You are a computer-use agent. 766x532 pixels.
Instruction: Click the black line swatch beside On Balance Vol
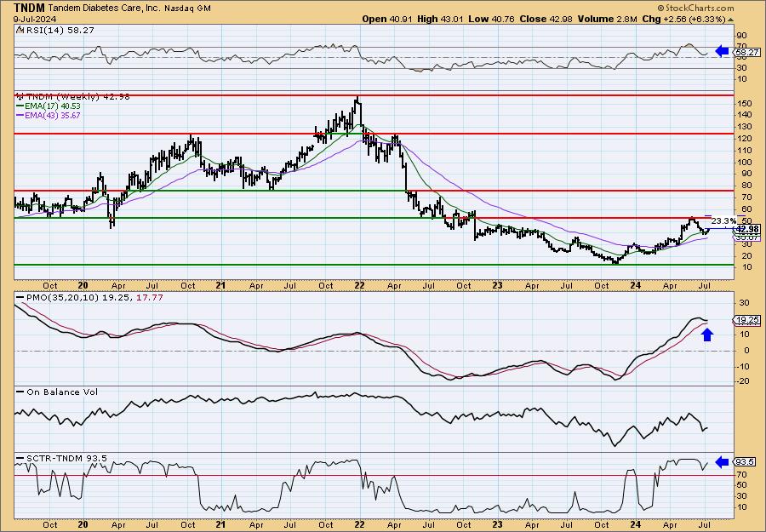coord(21,392)
